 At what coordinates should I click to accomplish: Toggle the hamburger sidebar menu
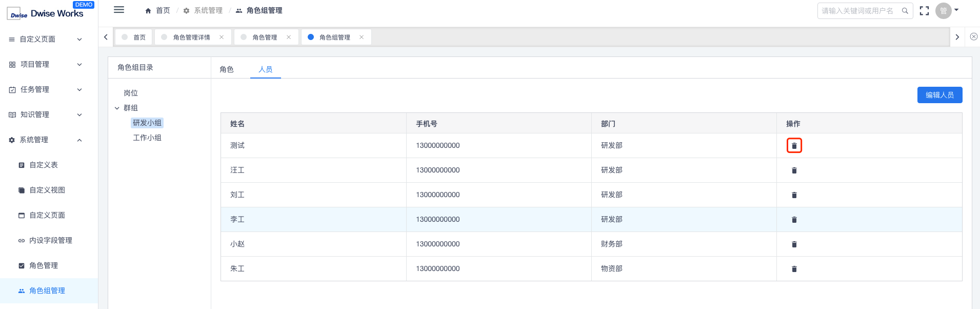pyautogui.click(x=119, y=10)
